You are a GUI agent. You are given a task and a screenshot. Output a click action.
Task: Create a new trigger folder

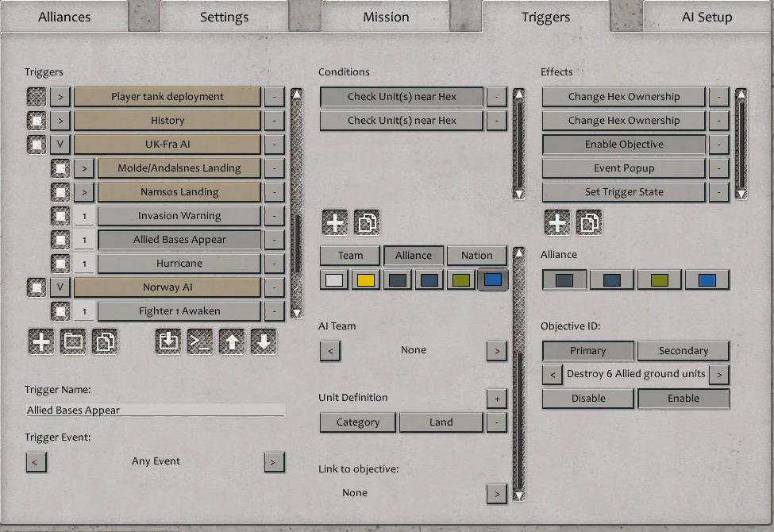point(73,341)
